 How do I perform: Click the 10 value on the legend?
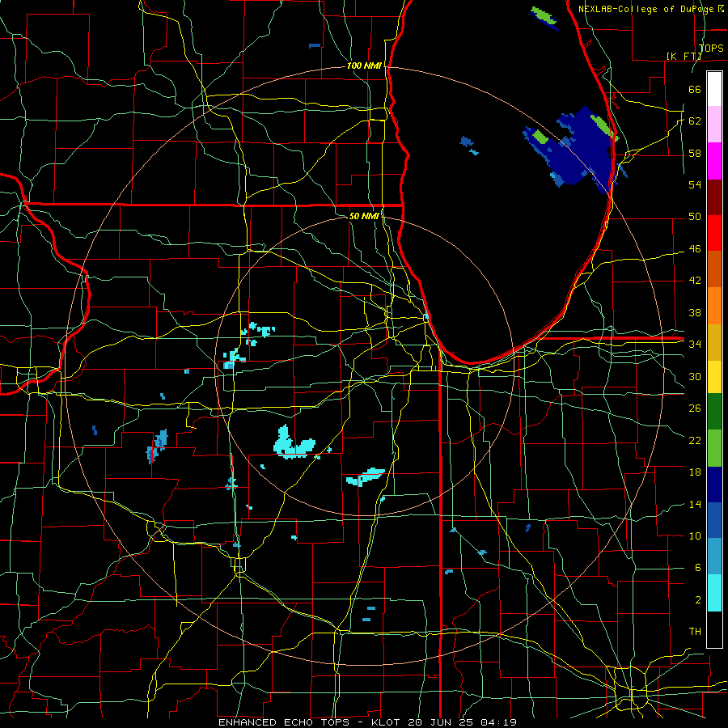(x=695, y=535)
